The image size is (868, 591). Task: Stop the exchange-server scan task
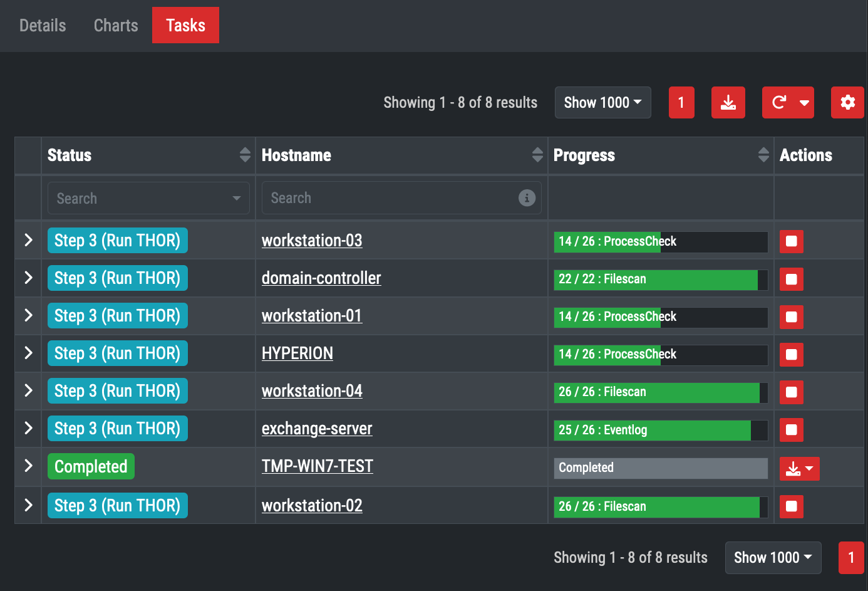tap(791, 430)
